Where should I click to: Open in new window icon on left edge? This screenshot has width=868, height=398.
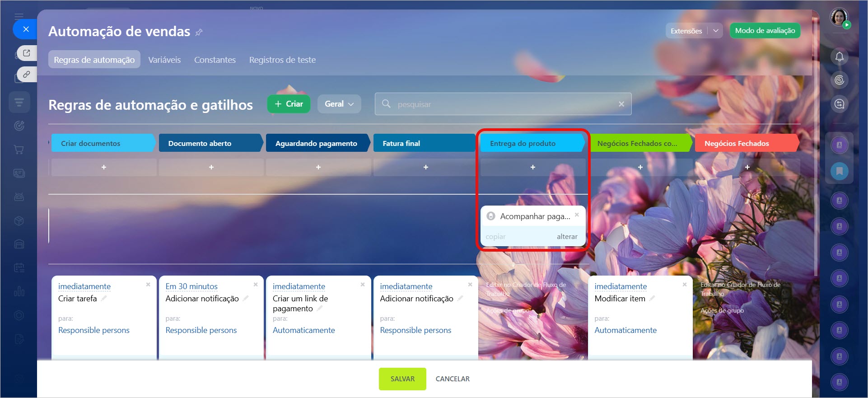pyautogui.click(x=27, y=53)
